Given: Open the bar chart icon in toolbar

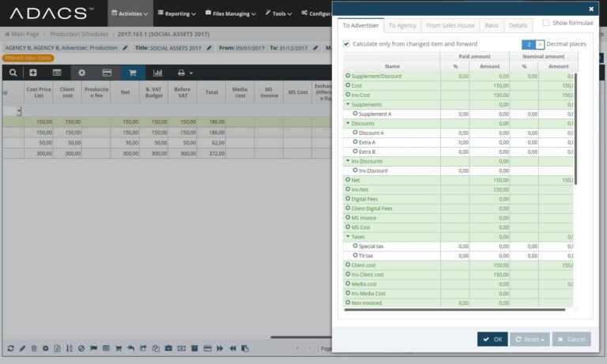Looking at the screenshot, I should 157,73.
